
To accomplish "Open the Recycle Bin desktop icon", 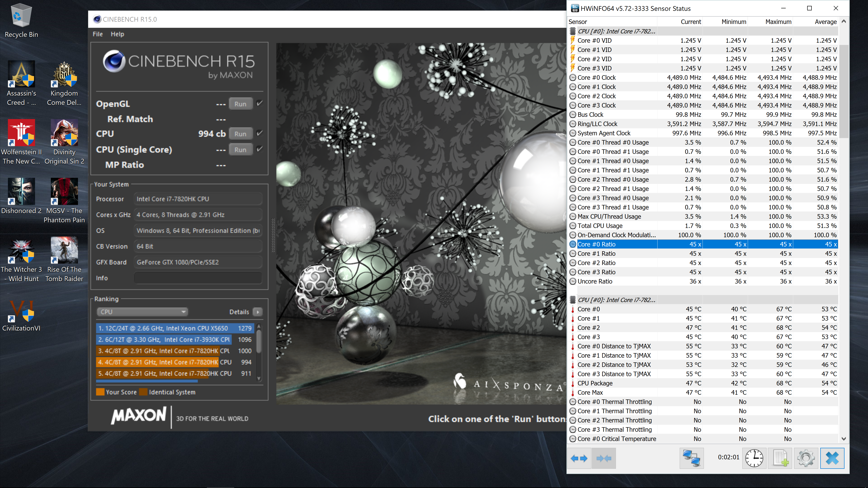I will [21, 20].
